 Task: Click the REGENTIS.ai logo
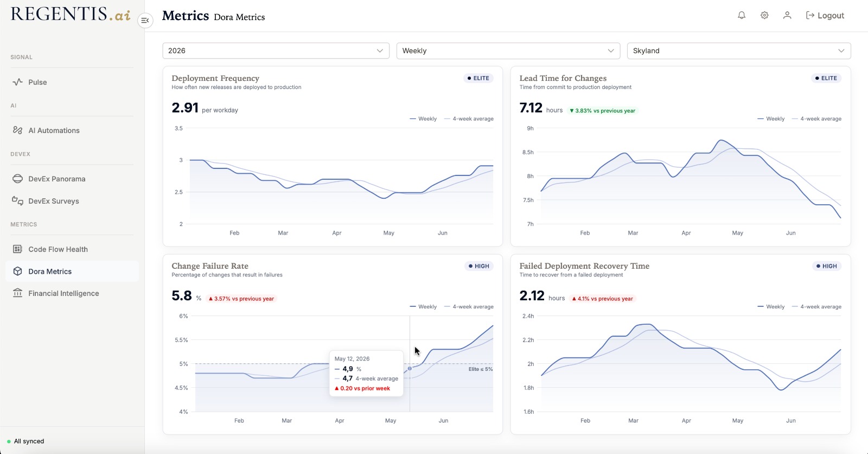point(71,14)
